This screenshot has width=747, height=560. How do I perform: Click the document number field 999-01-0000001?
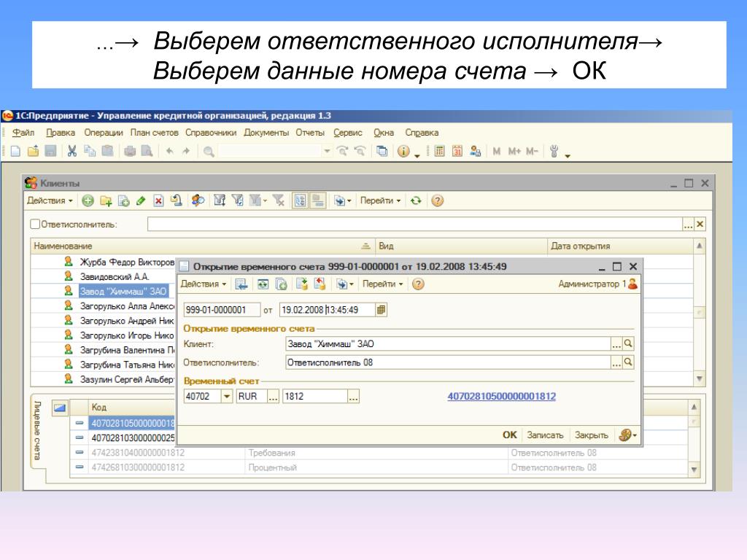222,310
